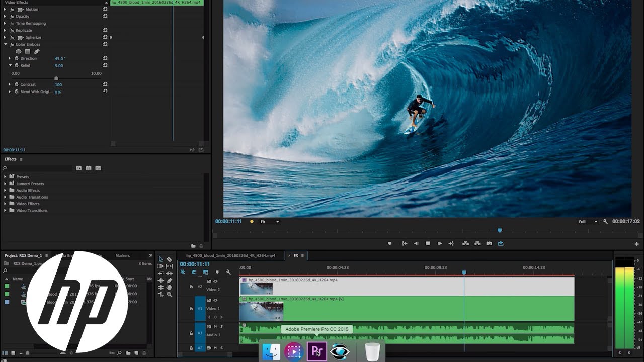
Task: Open the Fit zoom level dropdown
Action: click(x=270, y=221)
